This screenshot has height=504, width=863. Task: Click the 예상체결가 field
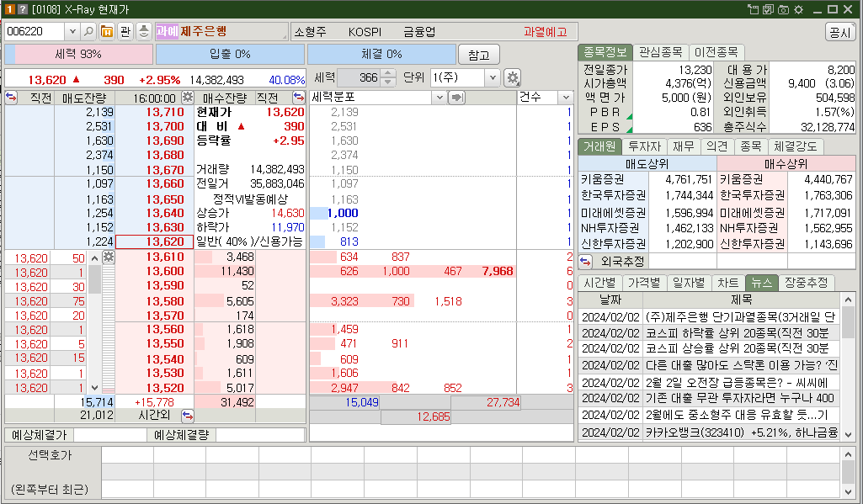click(x=110, y=435)
